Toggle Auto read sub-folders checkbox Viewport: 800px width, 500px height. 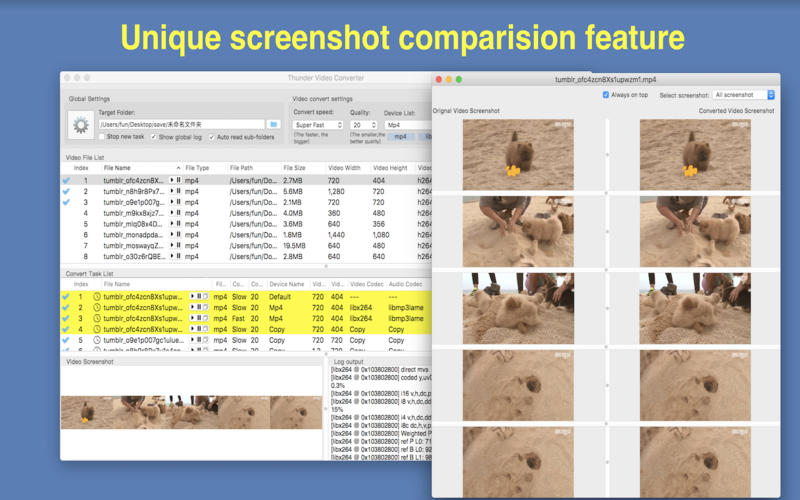(x=211, y=137)
